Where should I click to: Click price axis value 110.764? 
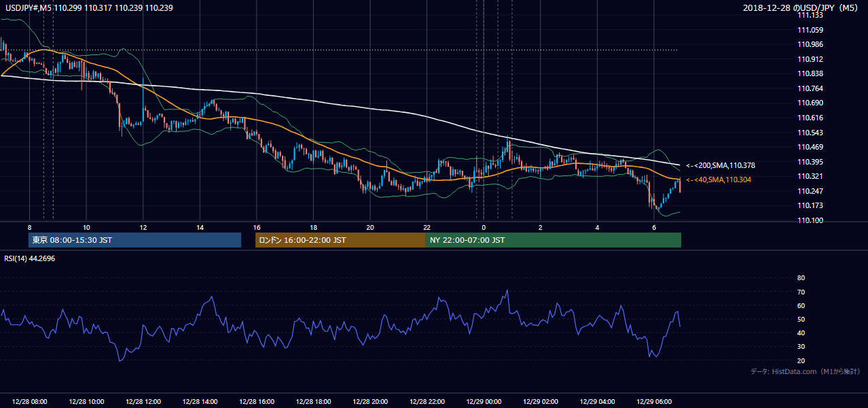pyautogui.click(x=810, y=88)
